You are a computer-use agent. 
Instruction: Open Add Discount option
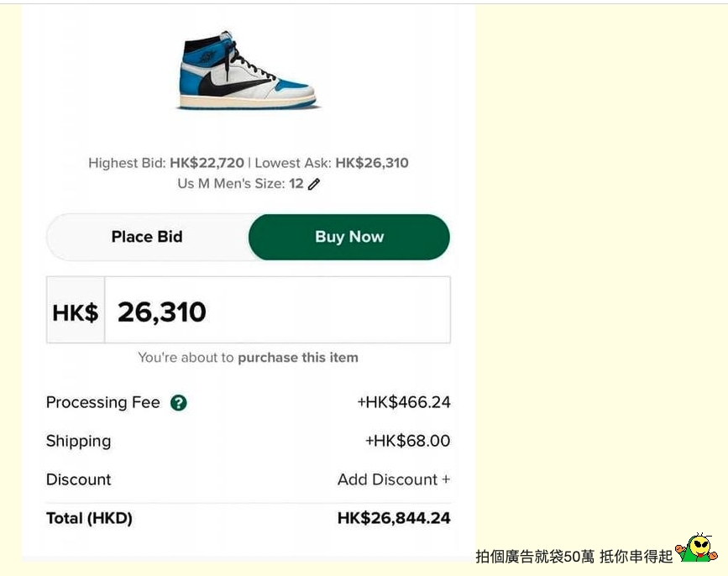tap(394, 479)
